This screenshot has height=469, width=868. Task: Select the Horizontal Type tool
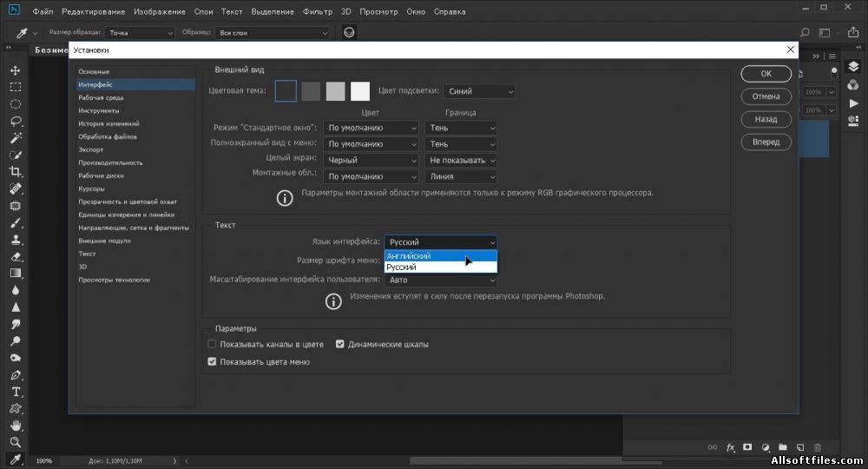click(16, 392)
